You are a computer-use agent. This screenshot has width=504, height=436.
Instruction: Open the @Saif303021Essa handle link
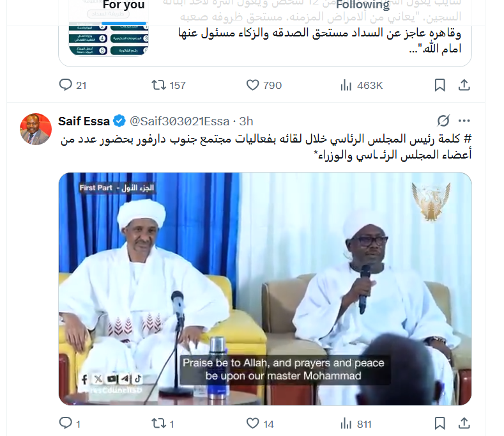coord(179,121)
